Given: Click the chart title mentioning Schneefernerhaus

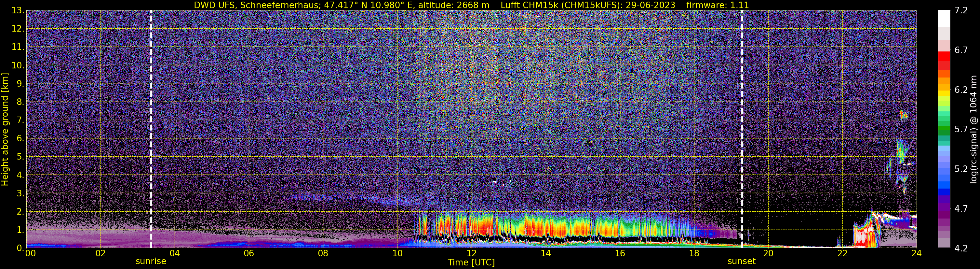Looking at the screenshot, I should tap(471, 5).
